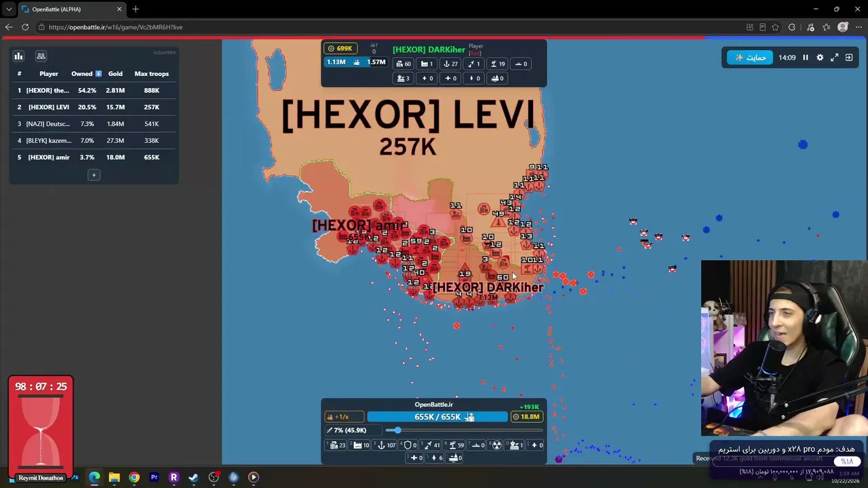Open Google Chrome from the taskbar

click(x=134, y=477)
